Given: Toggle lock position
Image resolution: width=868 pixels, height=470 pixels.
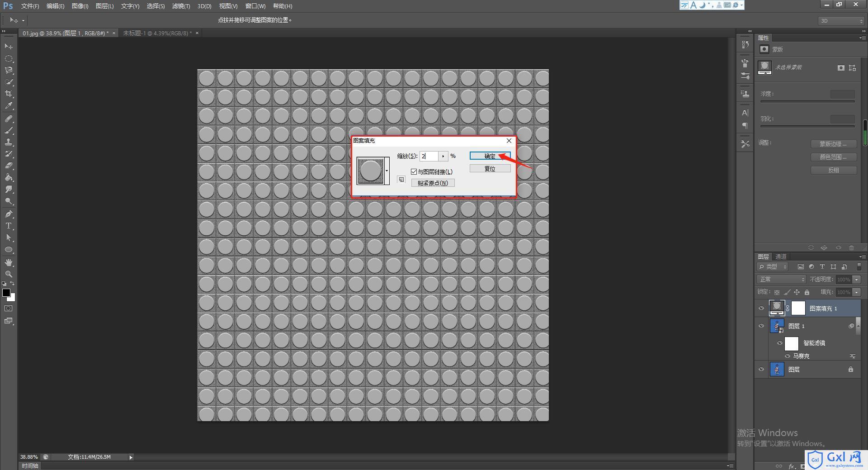Looking at the screenshot, I should click(x=797, y=292).
